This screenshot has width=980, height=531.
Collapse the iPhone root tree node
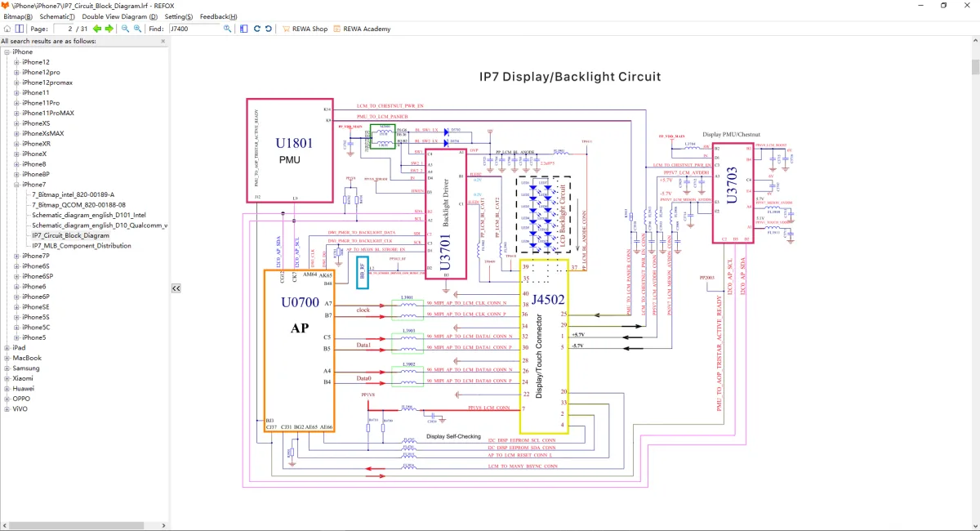tap(7, 51)
